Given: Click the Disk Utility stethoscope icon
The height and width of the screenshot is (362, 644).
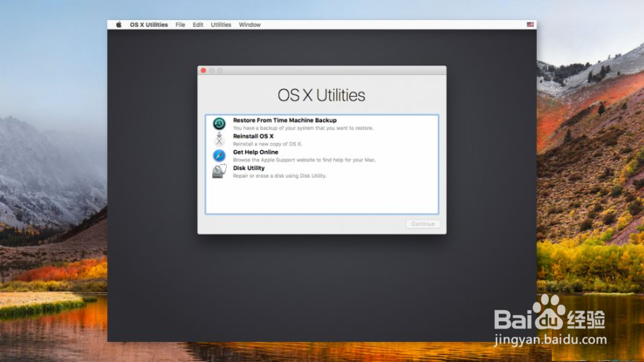Looking at the screenshot, I should 219,171.
